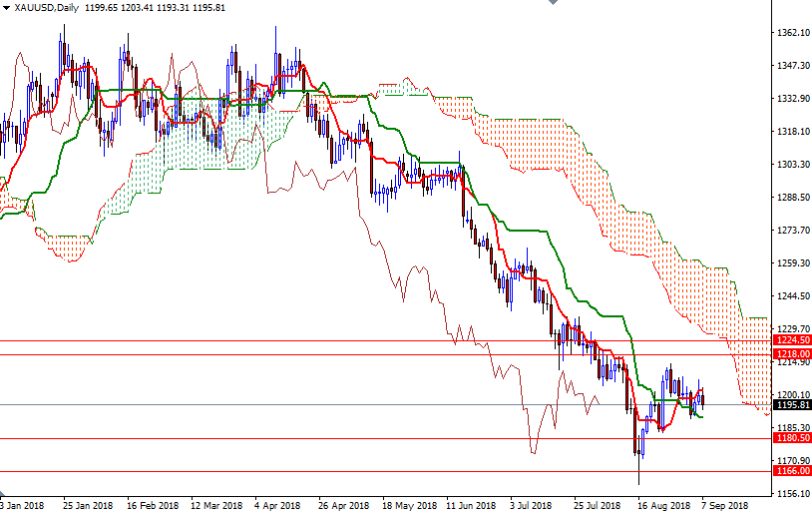Click the 1303.30 price scale label

[792, 165]
